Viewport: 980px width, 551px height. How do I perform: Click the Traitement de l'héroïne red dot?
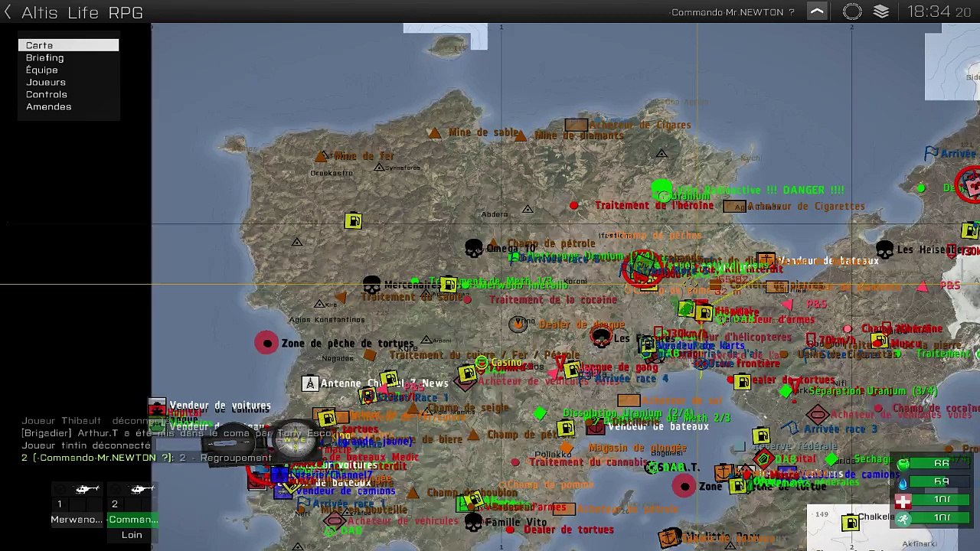click(574, 205)
